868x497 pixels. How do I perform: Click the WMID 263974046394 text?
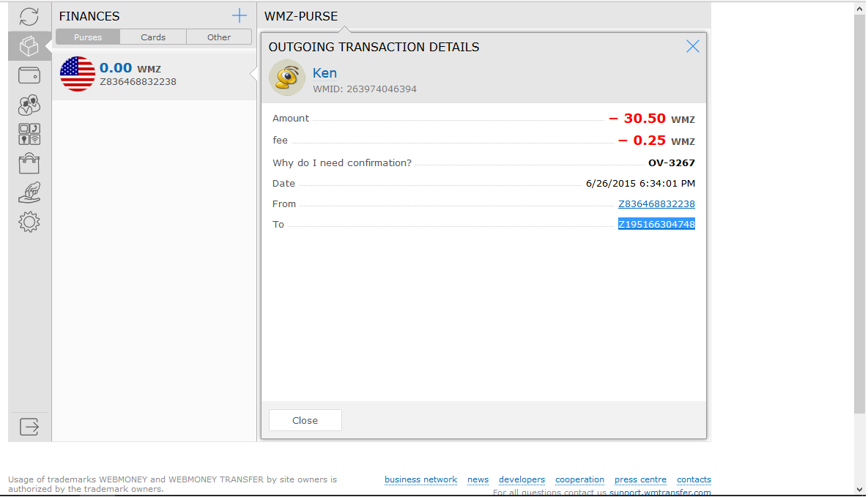(x=364, y=89)
